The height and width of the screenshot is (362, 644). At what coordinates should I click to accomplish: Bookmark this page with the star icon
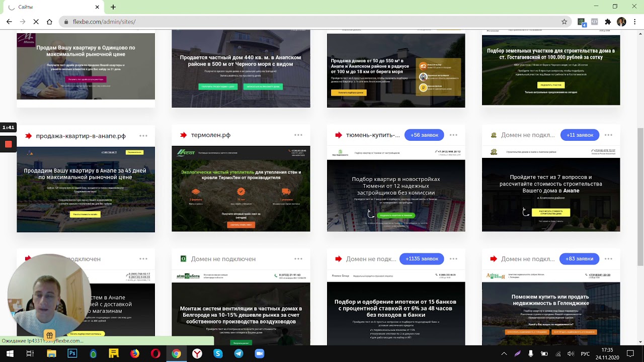[x=564, y=22]
